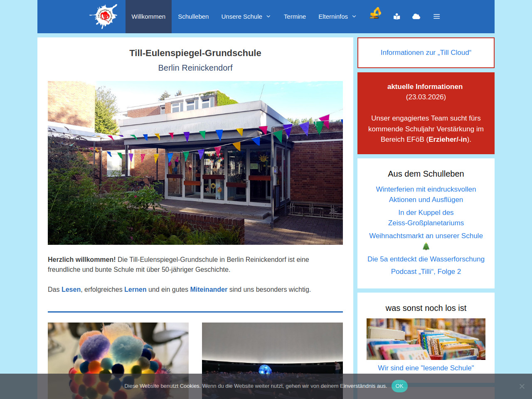The height and width of the screenshot is (399, 532).
Task: Open Die 5a entdeckt die Wasserforschung
Action: 426,259
